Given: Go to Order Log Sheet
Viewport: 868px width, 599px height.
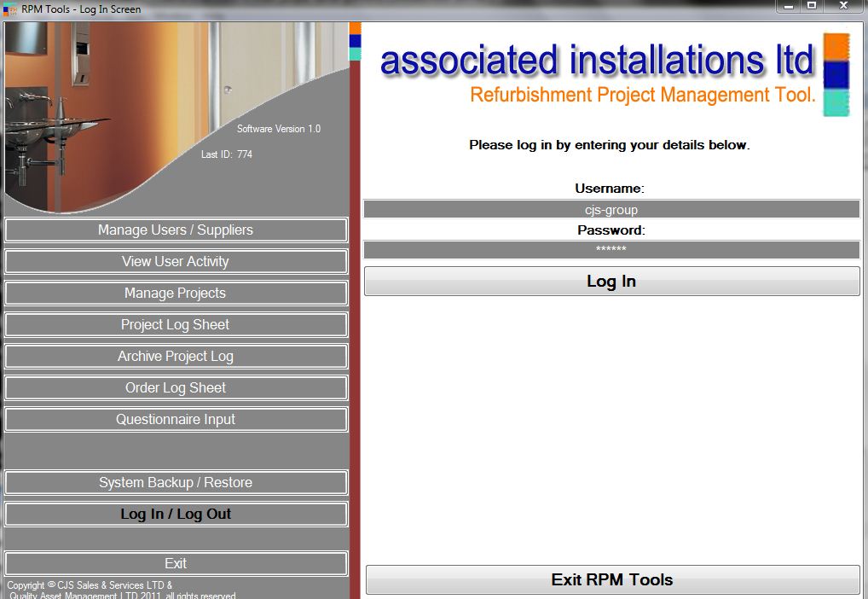Looking at the screenshot, I should (176, 388).
